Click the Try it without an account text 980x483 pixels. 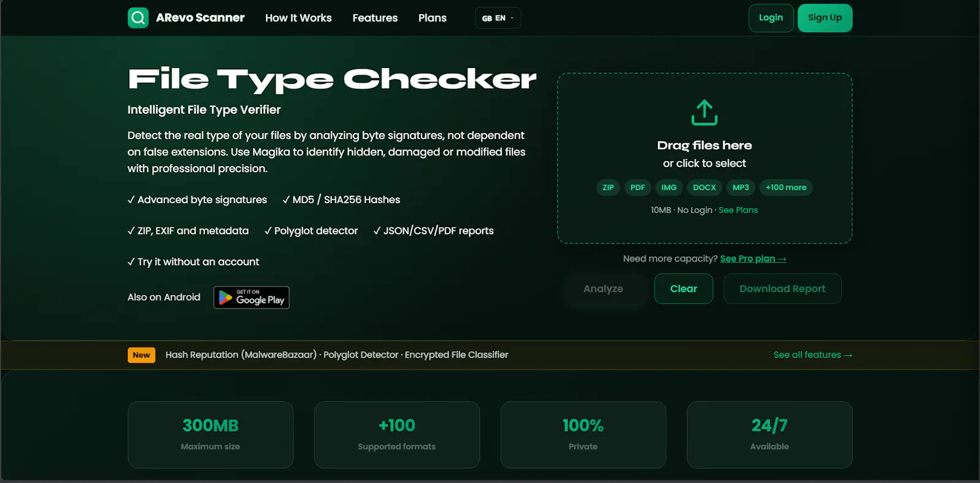coord(194,262)
